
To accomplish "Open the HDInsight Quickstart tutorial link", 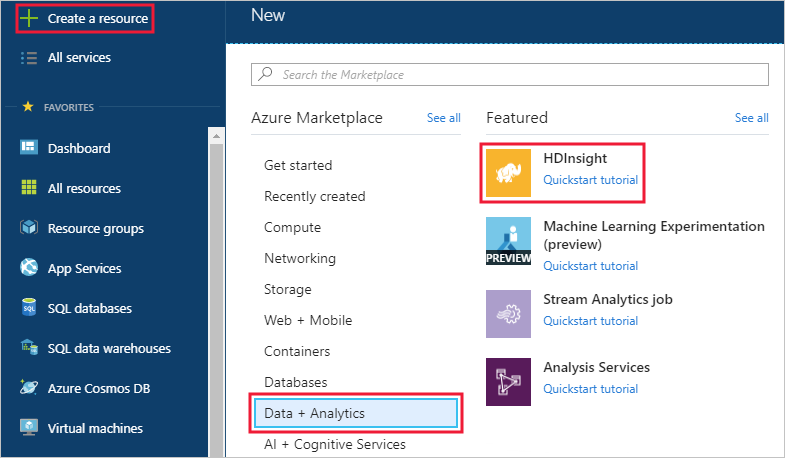I will coord(590,181).
